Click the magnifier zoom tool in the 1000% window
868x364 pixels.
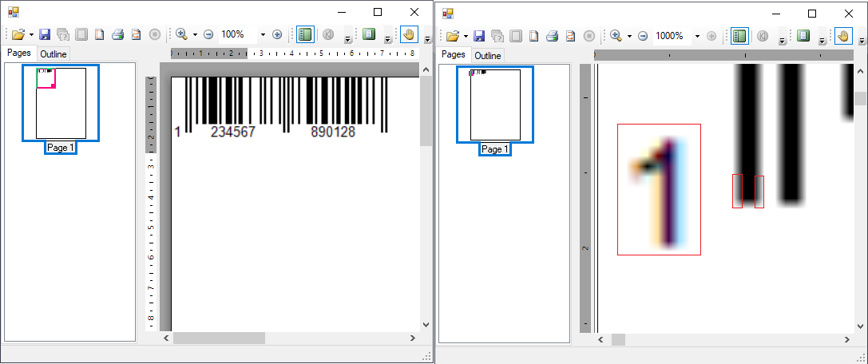[616, 36]
